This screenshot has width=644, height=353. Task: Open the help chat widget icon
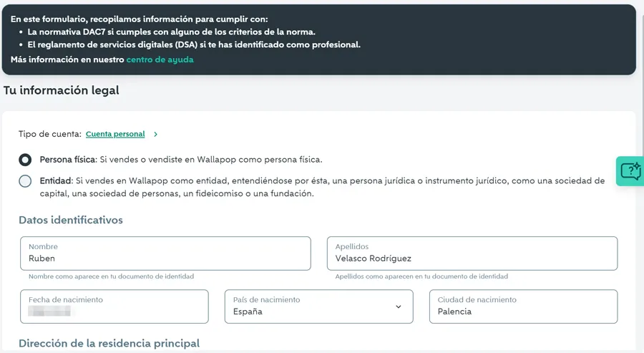(x=630, y=171)
